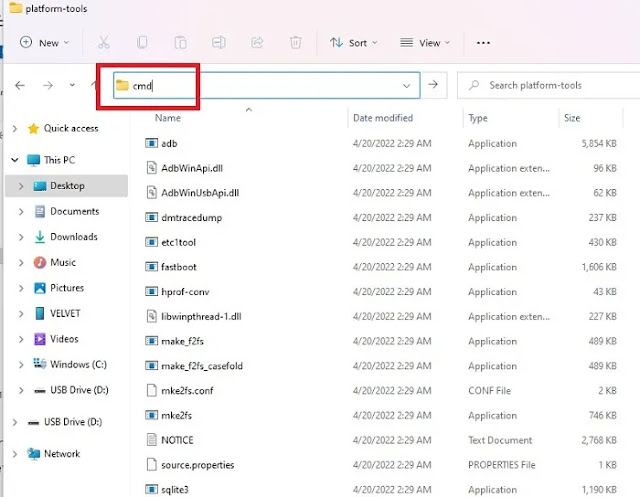Viewport: 640px width, 497px height.
Task: Open the View dropdown menu
Action: tap(425, 42)
